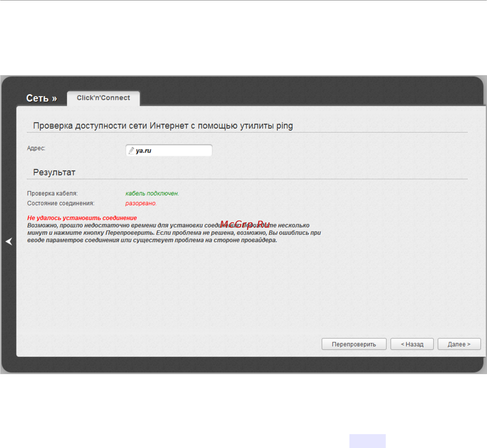This screenshot has width=487, height=448.
Task: Click the Проверка кабеля: label
Action: click(x=53, y=193)
